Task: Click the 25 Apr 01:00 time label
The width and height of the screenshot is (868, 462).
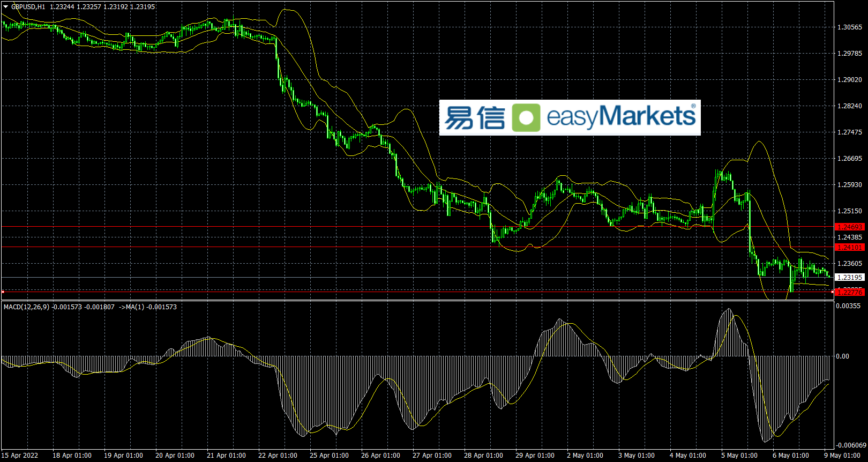Action: click(x=329, y=456)
